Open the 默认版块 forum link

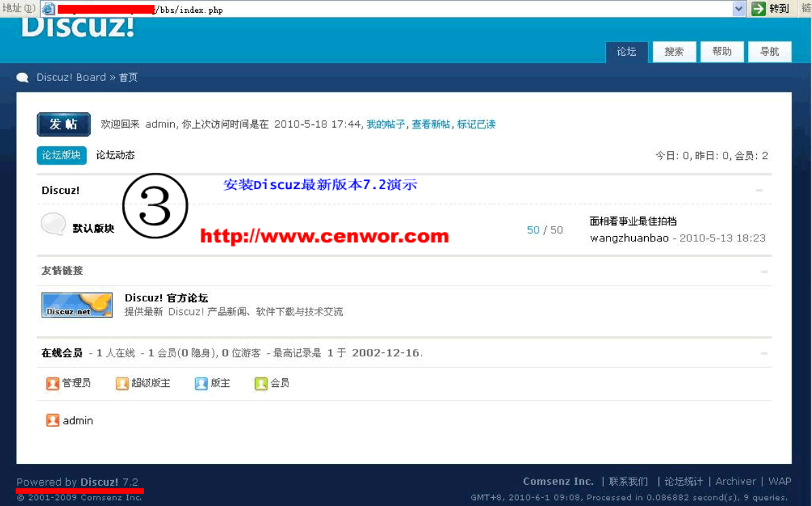coord(93,229)
